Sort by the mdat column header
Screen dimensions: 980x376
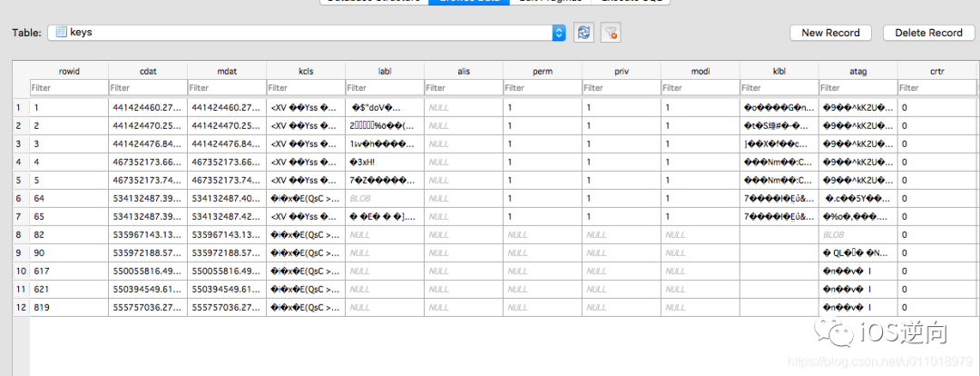click(226, 72)
